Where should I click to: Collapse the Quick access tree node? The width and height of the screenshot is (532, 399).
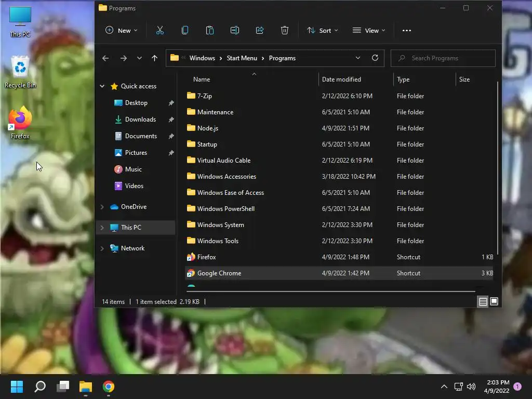coord(102,86)
